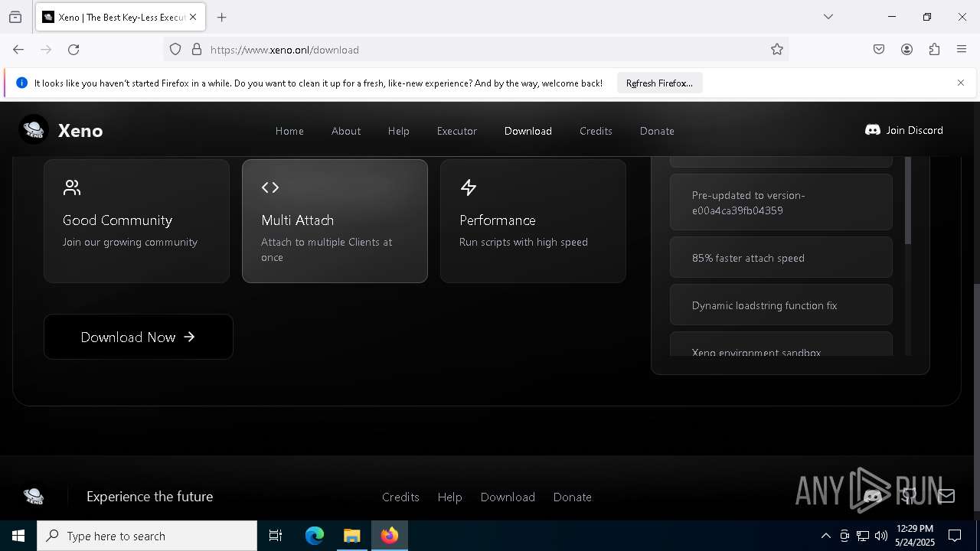
Task: Click the footer Credits link
Action: click(x=400, y=497)
